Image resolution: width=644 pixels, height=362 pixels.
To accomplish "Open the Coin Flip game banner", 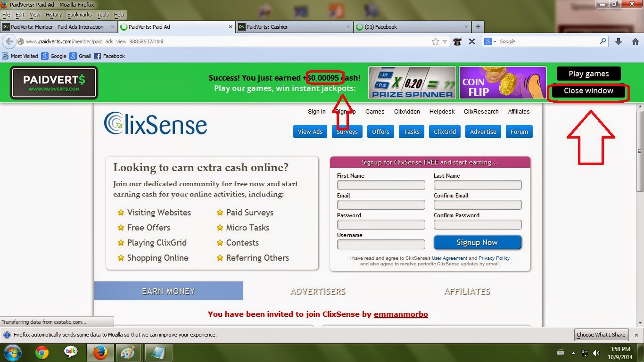I will [x=503, y=82].
